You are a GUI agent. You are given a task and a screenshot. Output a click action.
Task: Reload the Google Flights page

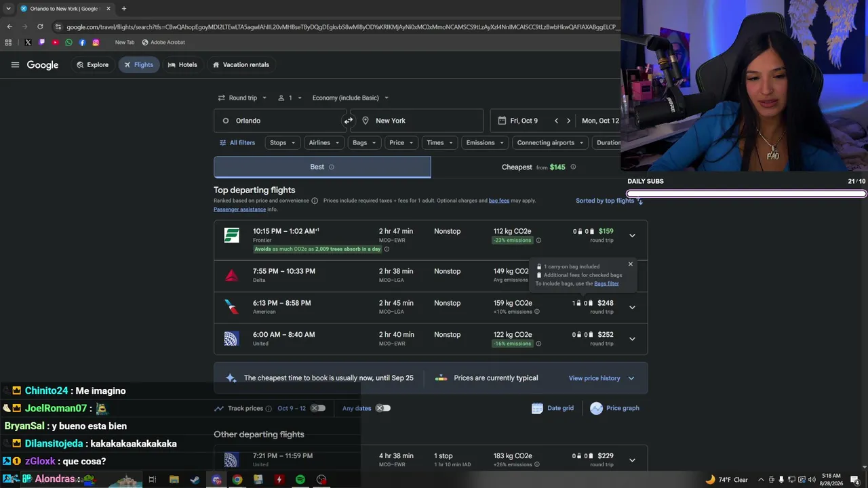40,26
